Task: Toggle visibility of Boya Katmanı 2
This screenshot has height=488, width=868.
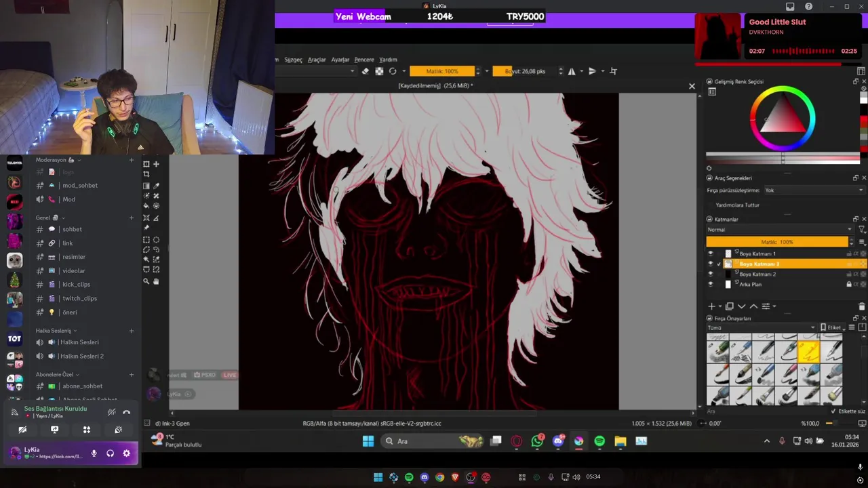Action: (711, 274)
